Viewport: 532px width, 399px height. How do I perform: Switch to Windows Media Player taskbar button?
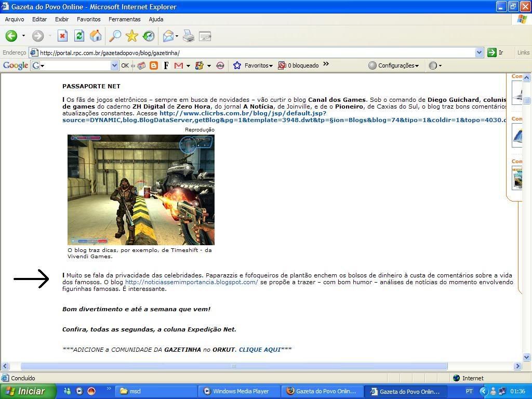[x=239, y=391]
